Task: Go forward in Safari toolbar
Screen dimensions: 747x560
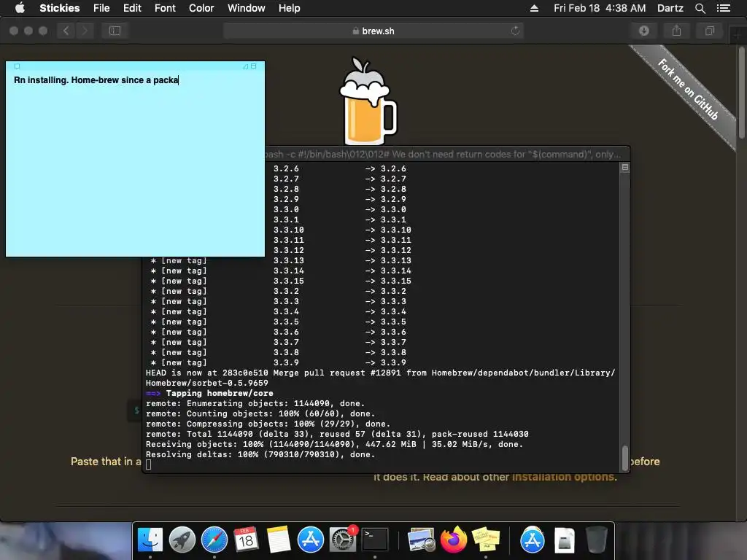Action: [x=85, y=31]
